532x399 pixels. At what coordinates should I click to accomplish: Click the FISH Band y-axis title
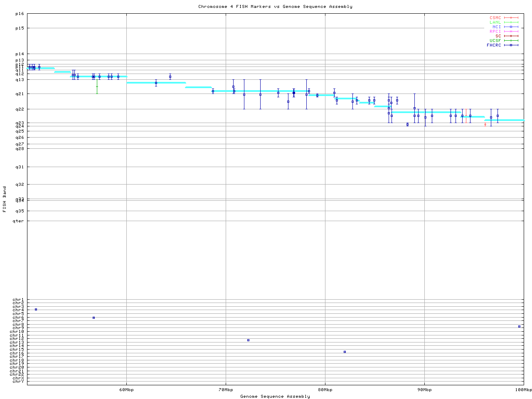5,199
